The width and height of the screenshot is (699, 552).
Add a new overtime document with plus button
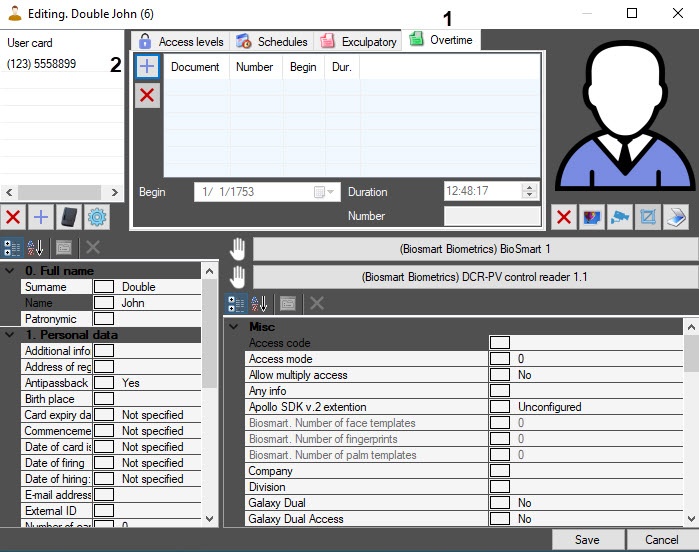[x=147, y=67]
